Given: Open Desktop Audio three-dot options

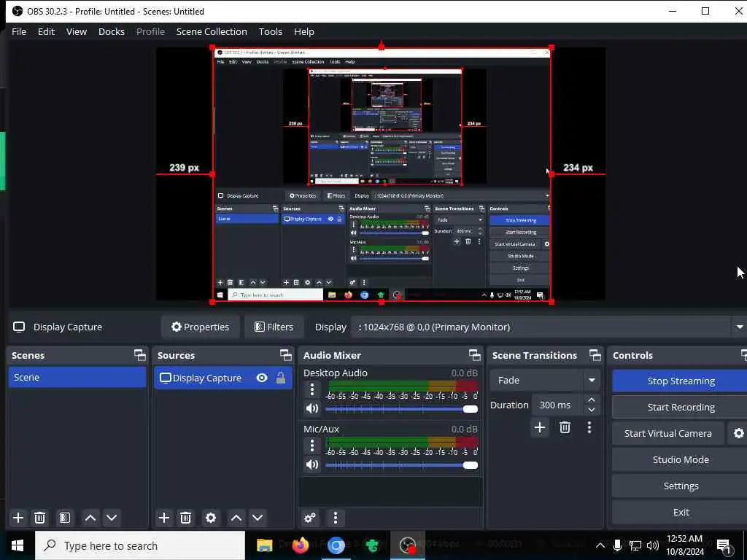Looking at the screenshot, I should [312, 389].
